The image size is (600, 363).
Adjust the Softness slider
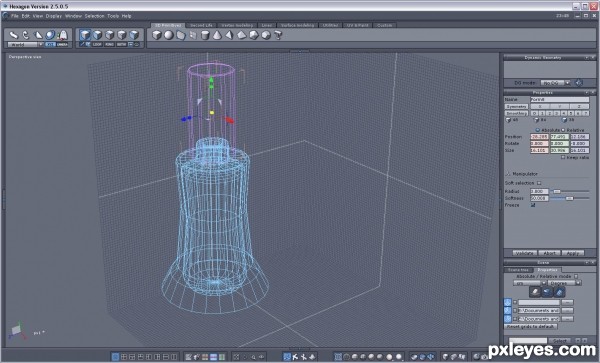click(570, 198)
